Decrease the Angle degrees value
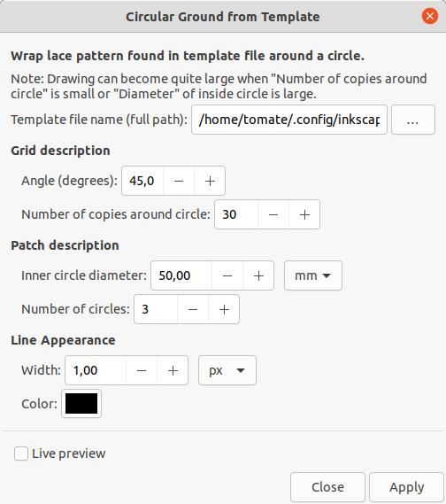Image resolution: width=446 pixels, height=504 pixels. point(179,181)
